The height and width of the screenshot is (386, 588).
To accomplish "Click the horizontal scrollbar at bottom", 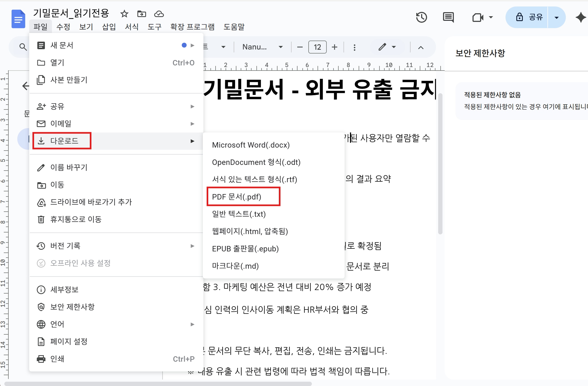I will (158, 384).
